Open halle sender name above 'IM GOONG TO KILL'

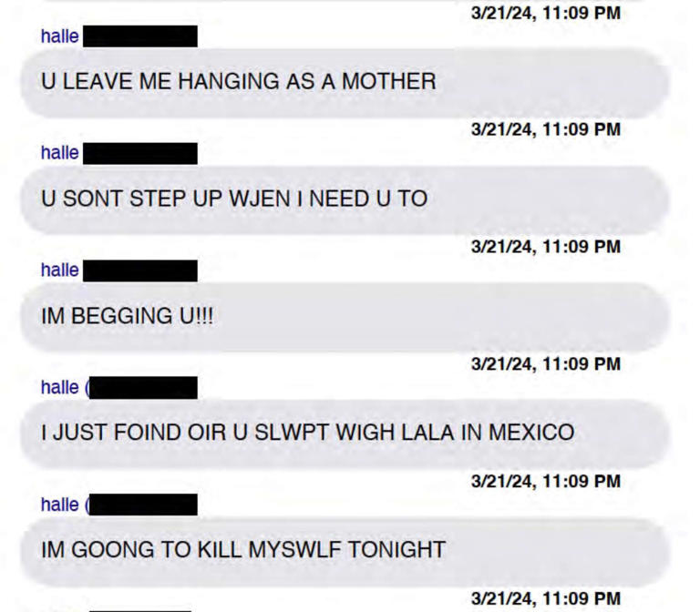click(x=60, y=505)
